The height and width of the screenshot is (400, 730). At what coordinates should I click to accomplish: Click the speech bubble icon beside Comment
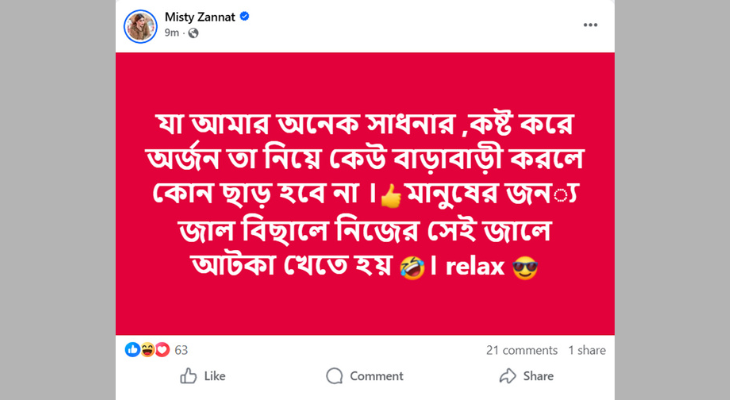click(334, 376)
